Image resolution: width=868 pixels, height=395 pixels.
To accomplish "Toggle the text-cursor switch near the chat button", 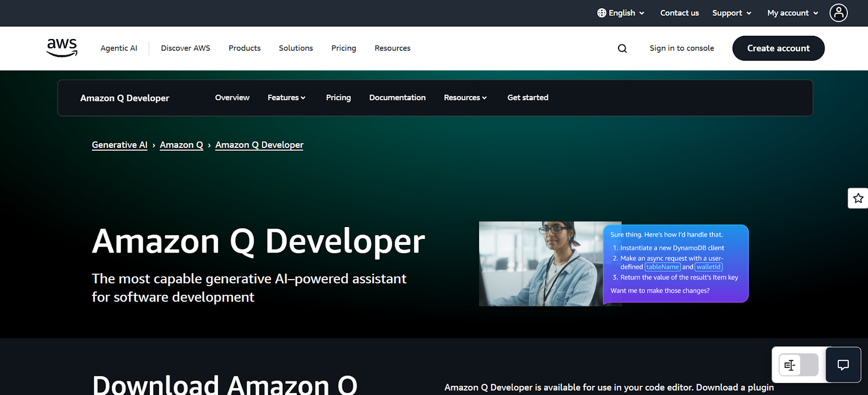I will pyautogui.click(x=799, y=365).
